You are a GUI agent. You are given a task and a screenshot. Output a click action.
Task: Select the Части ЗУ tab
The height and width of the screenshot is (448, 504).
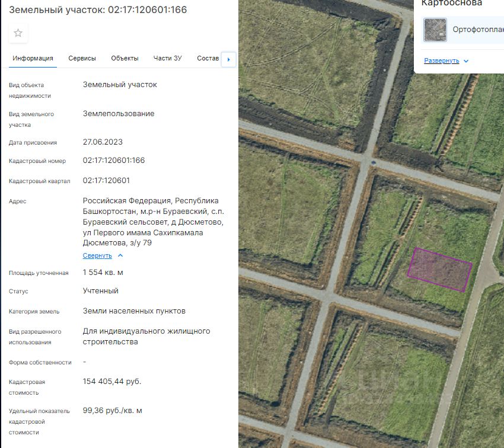click(x=167, y=58)
